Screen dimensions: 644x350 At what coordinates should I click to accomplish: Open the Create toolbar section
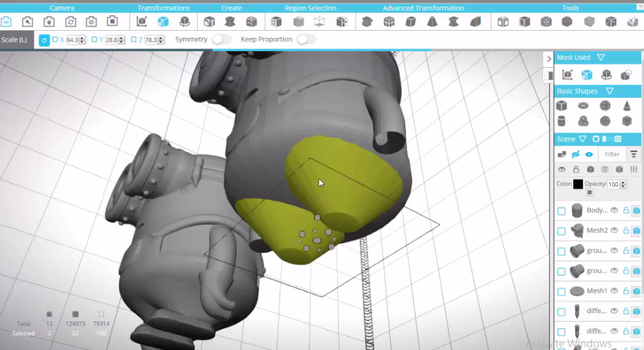coord(231,8)
